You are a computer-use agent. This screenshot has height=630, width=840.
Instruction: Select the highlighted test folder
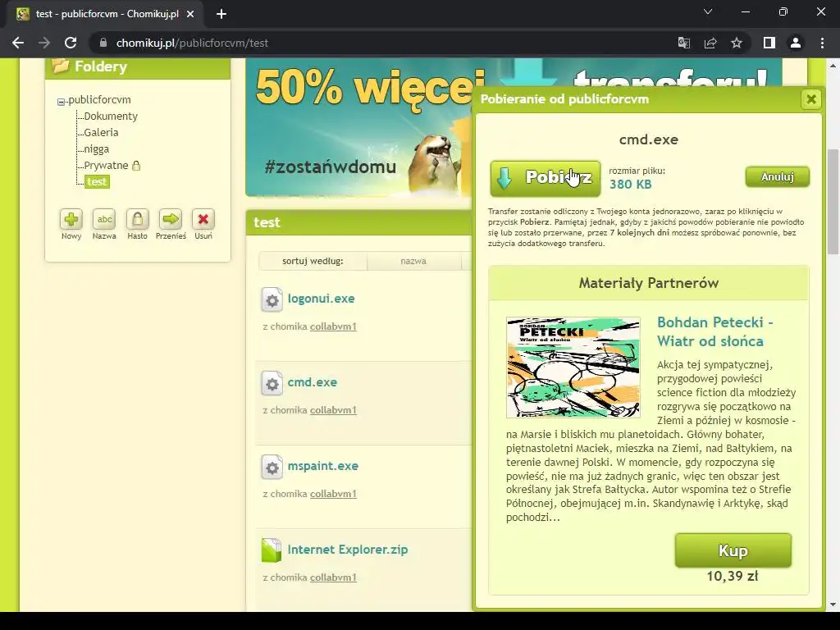97,181
